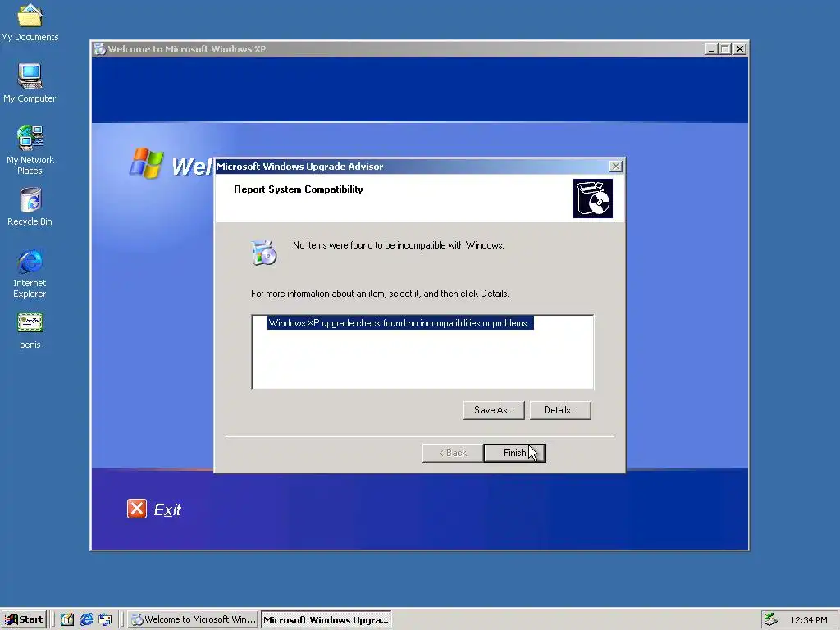Click the system tray clock

point(808,620)
